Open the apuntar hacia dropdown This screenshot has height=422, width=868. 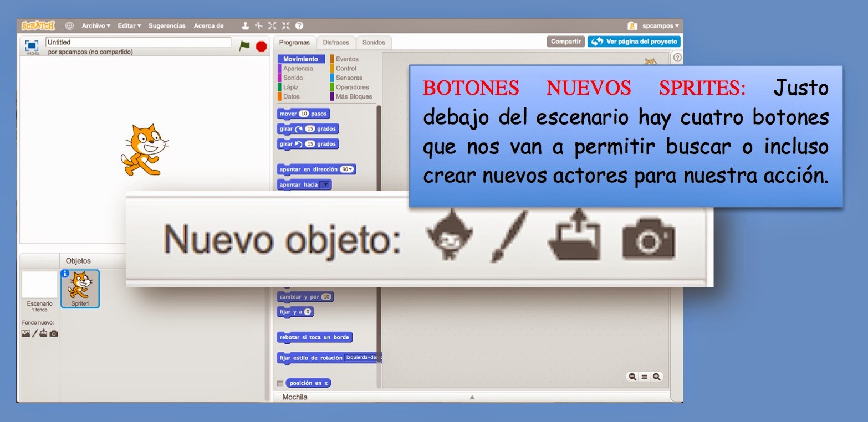pyautogui.click(x=325, y=184)
